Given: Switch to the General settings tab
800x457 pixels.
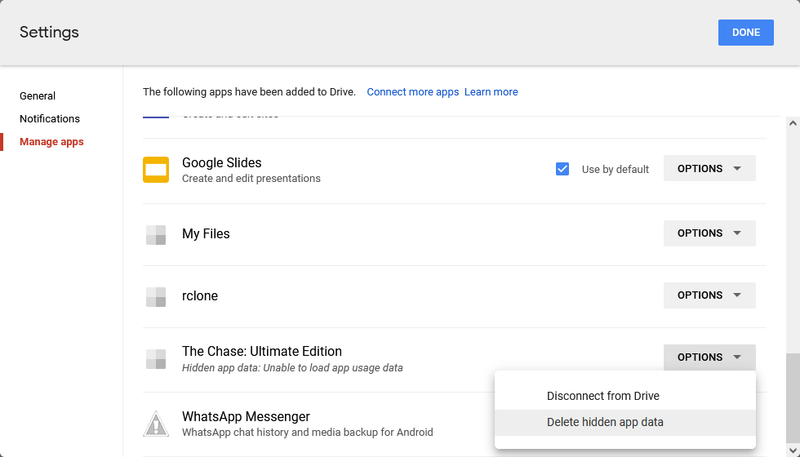Looking at the screenshot, I should (x=37, y=96).
